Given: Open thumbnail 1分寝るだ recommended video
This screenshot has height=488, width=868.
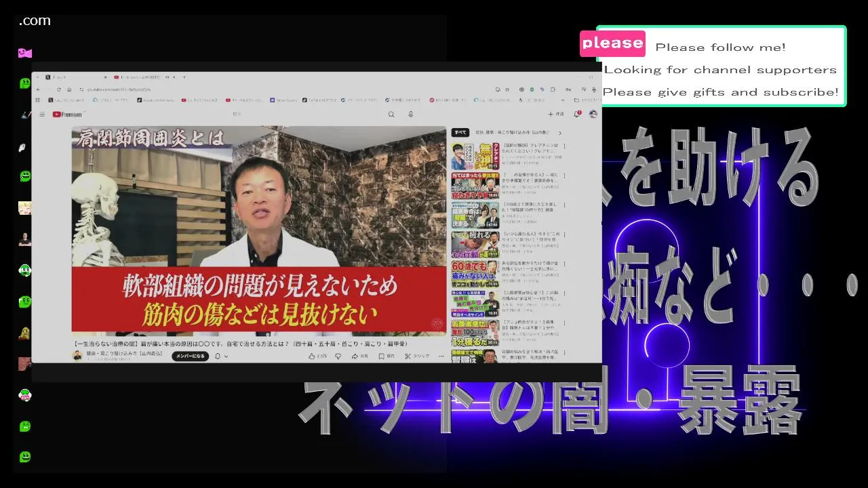Looking at the screenshot, I should click(475, 333).
